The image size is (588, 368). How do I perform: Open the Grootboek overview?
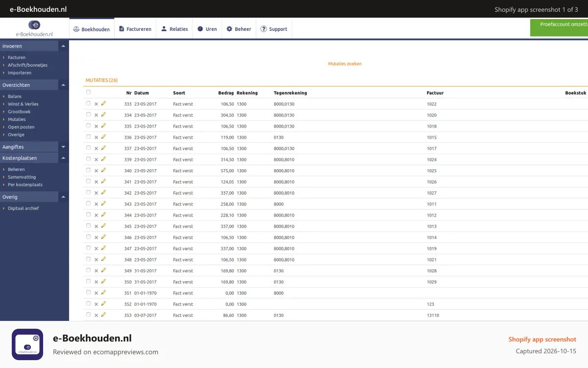pos(19,112)
